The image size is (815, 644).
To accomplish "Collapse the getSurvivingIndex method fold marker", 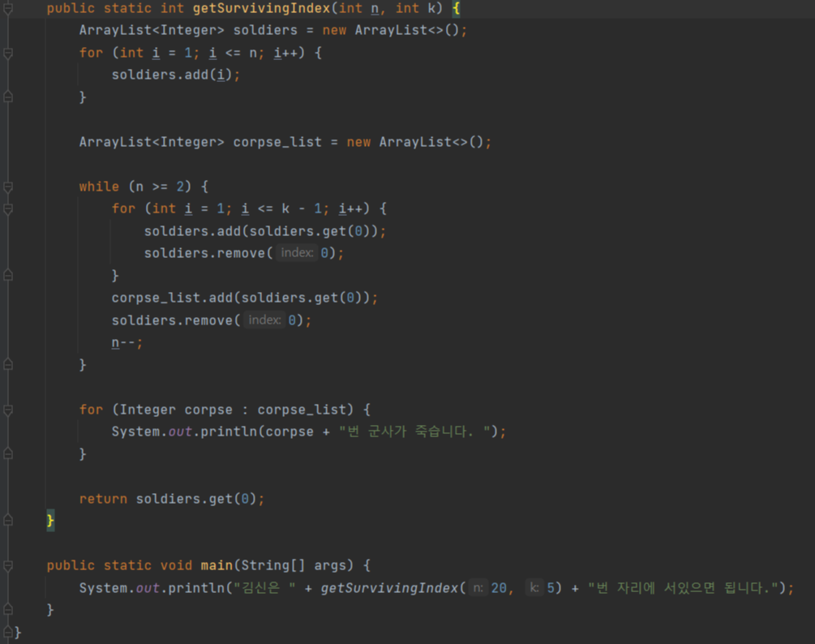I will pyautogui.click(x=8, y=8).
